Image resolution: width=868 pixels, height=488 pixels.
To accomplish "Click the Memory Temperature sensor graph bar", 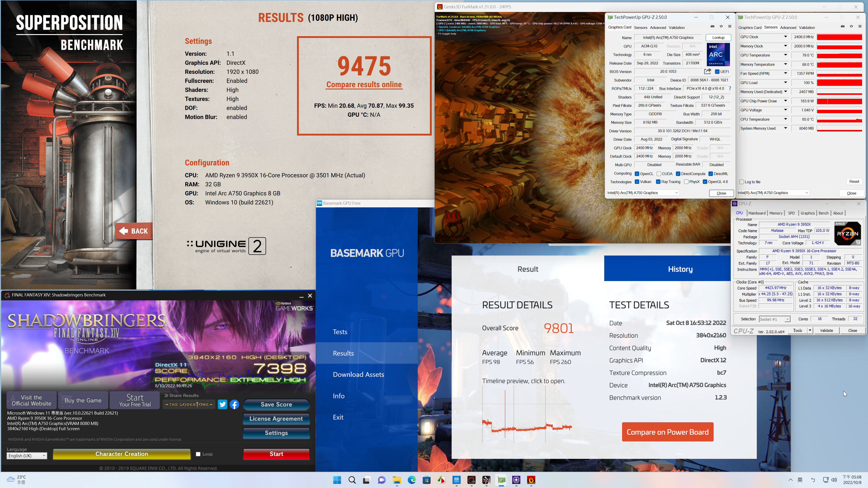I will click(x=839, y=64).
